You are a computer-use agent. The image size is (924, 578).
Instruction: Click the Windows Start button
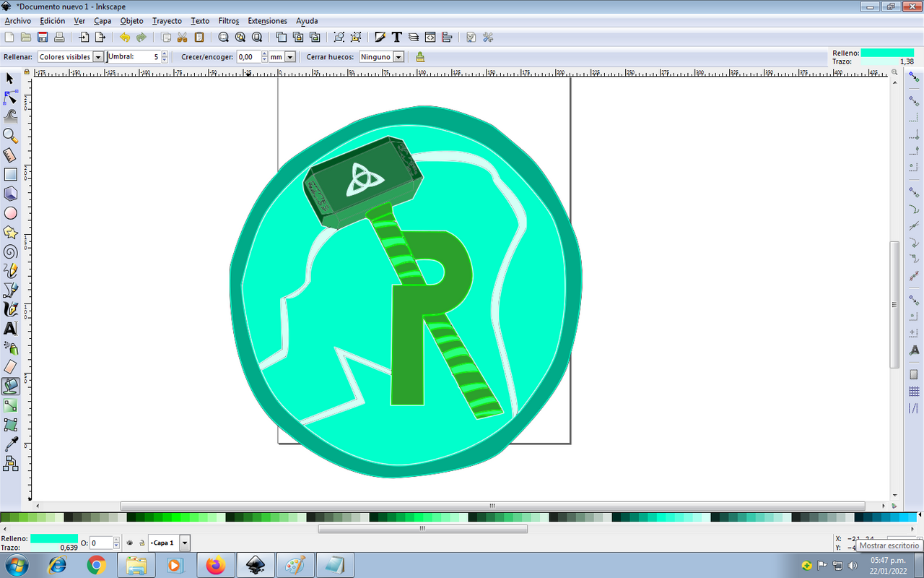point(16,565)
